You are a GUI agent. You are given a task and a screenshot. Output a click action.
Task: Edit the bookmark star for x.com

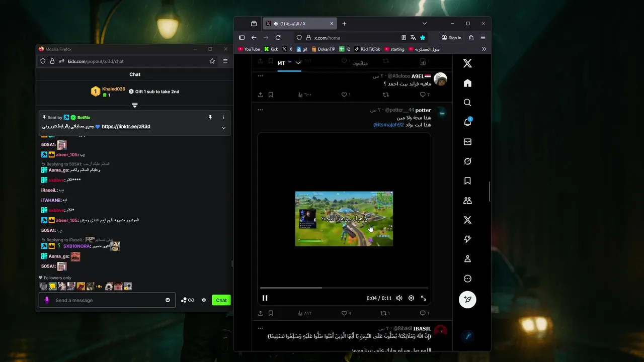[423, 38]
